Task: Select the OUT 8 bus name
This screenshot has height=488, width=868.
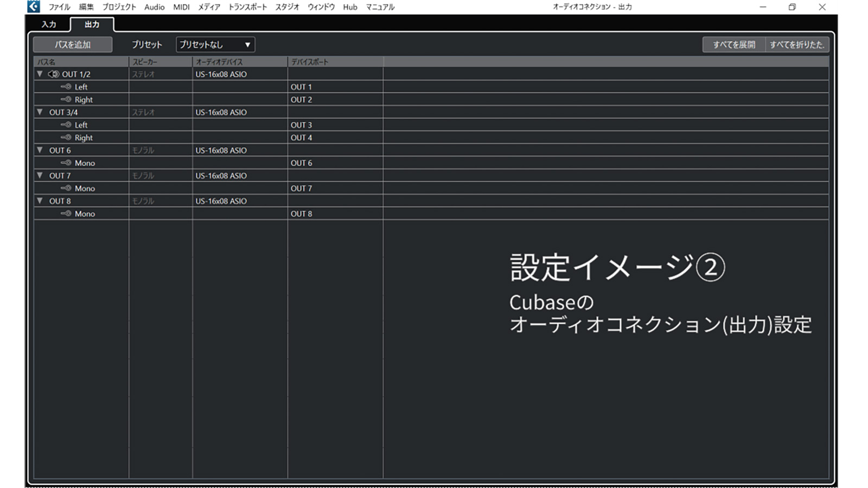Action: [60, 201]
